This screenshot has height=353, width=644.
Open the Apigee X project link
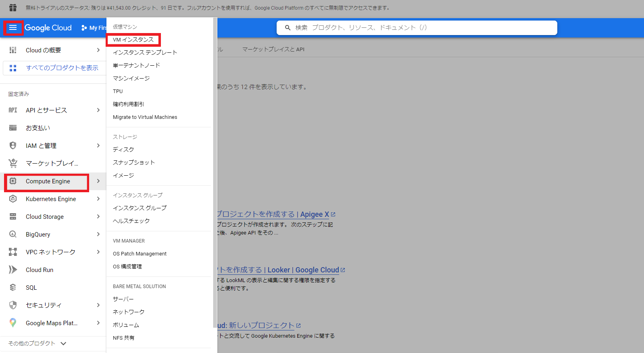coord(276,214)
